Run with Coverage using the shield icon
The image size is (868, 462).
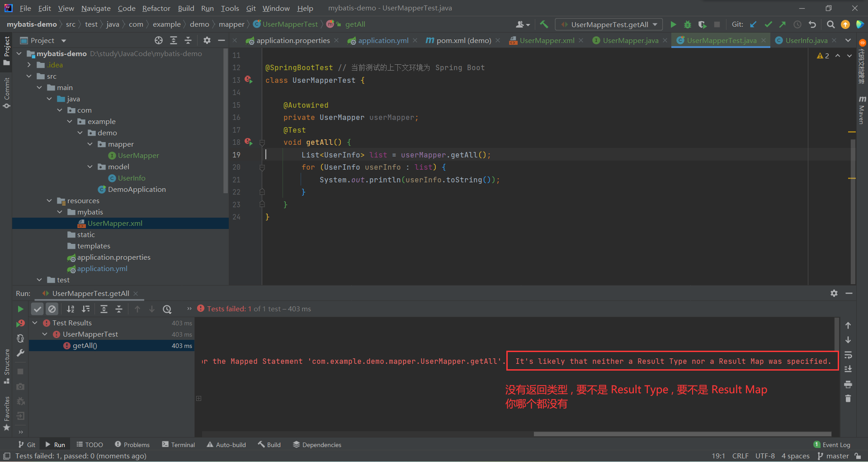(x=702, y=24)
